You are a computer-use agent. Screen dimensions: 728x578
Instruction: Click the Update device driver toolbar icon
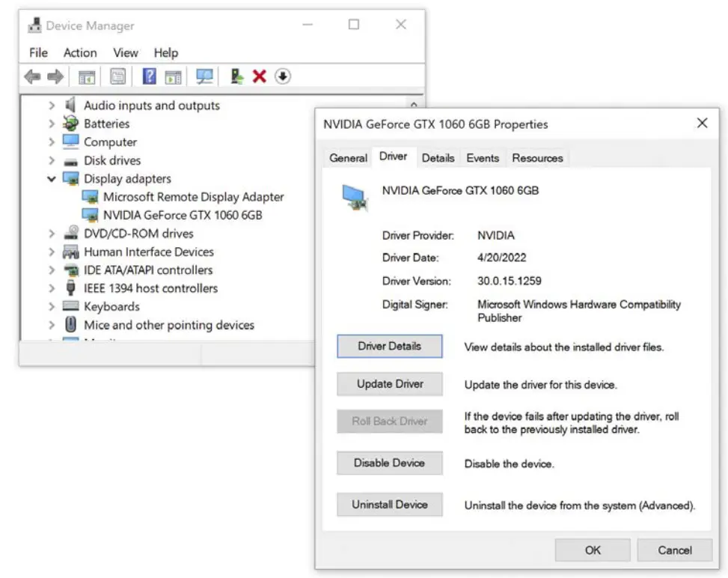237,76
